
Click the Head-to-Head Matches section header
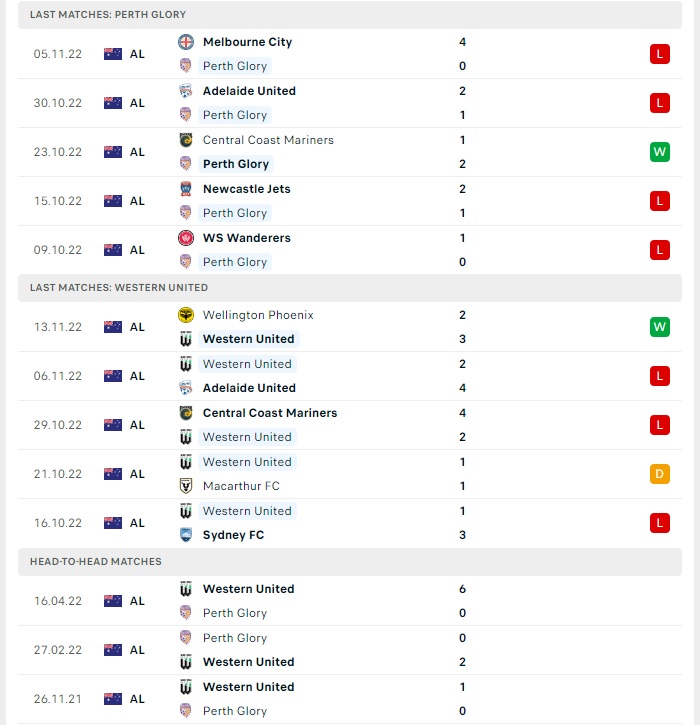coord(350,562)
